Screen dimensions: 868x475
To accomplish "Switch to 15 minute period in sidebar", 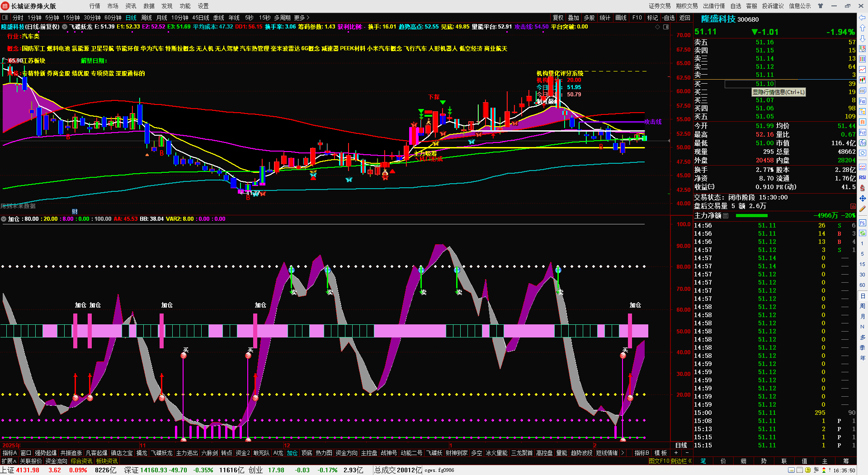I will point(863,265).
